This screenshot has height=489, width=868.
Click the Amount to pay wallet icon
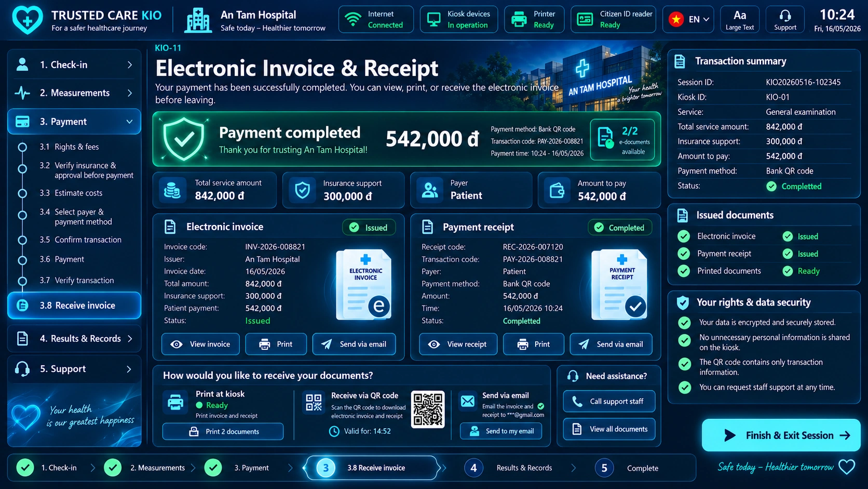557,190
